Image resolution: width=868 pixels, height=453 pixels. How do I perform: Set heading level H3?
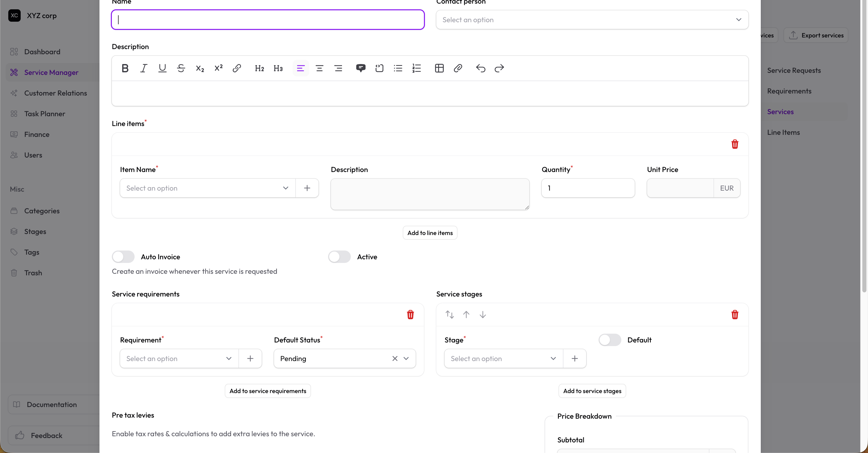278,68
